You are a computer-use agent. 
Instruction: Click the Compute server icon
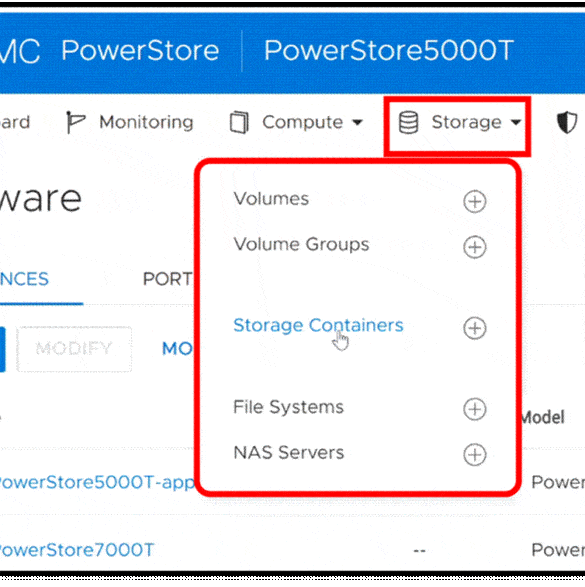click(239, 122)
